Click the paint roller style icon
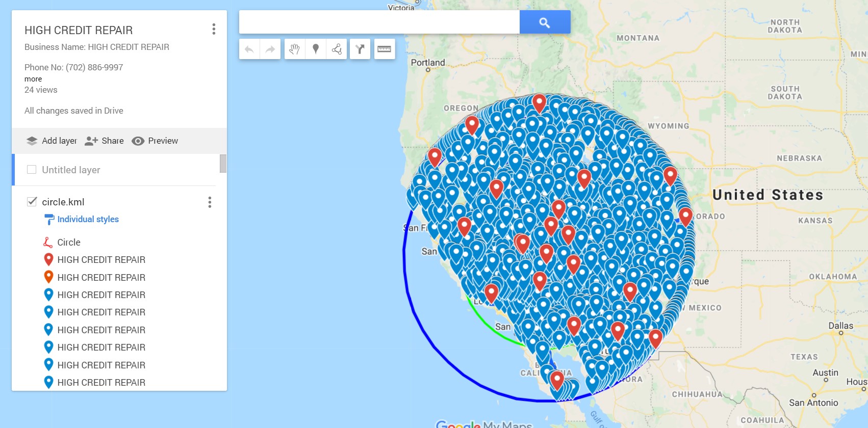The image size is (868, 428). 49,220
